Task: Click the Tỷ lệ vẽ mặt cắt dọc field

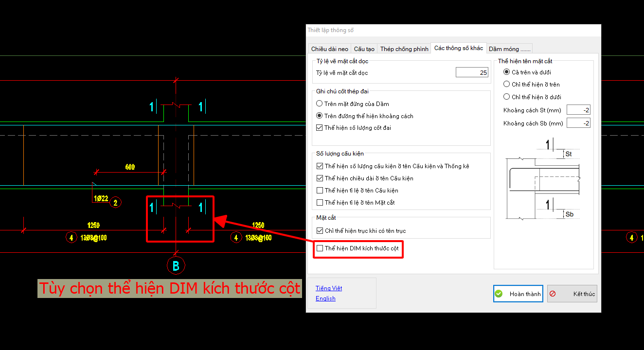Action: (x=472, y=72)
